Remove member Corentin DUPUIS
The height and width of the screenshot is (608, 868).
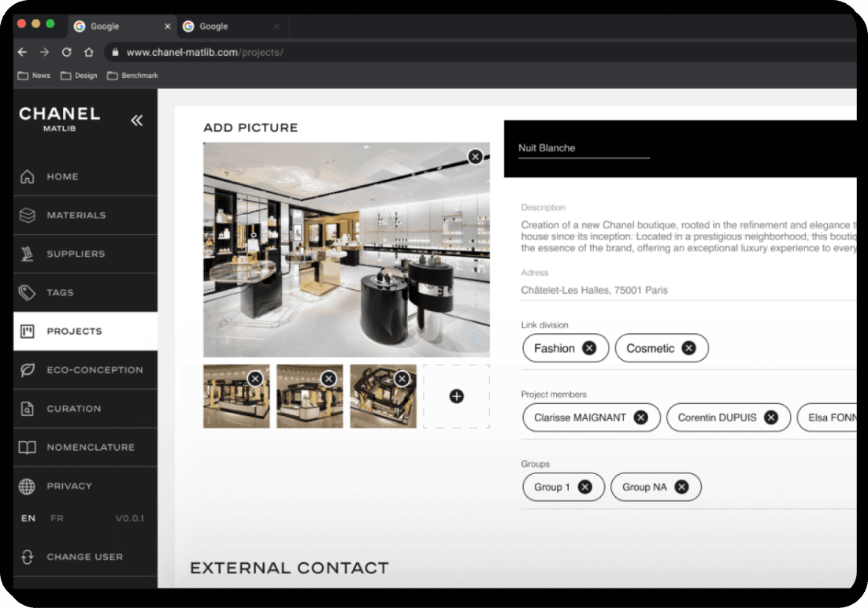coord(770,417)
